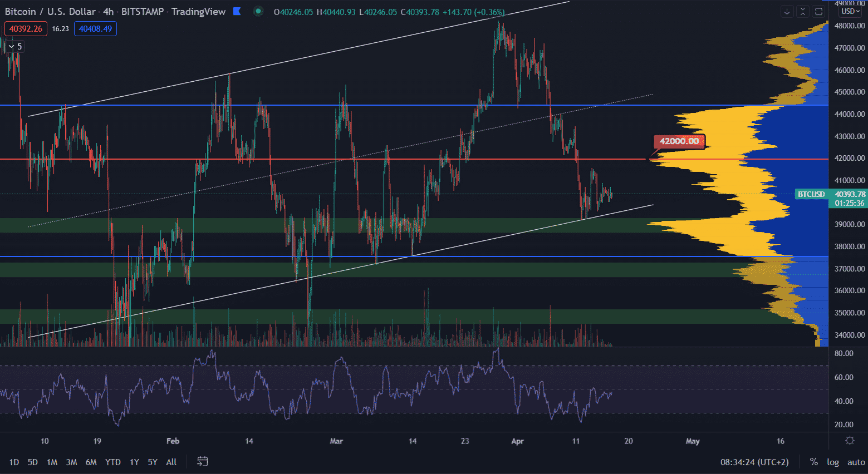Click the green market status dot
Viewport: 868px width, 474px height.
258,12
